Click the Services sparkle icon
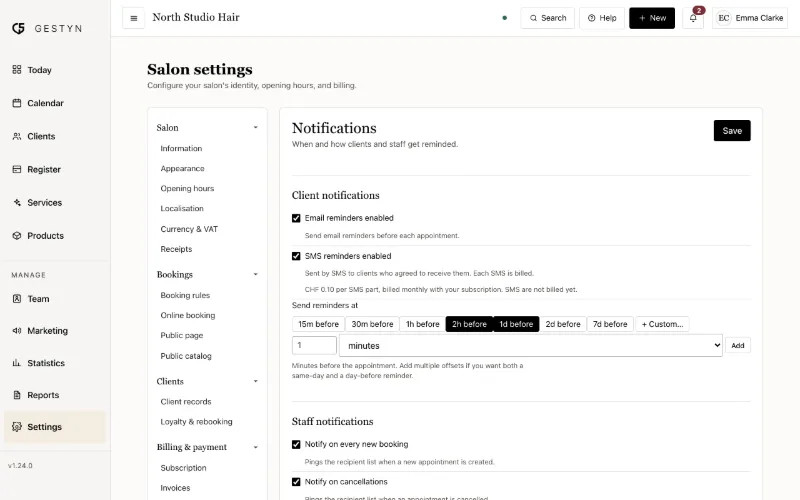The height and width of the screenshot is (500, 800). (17, 203)
